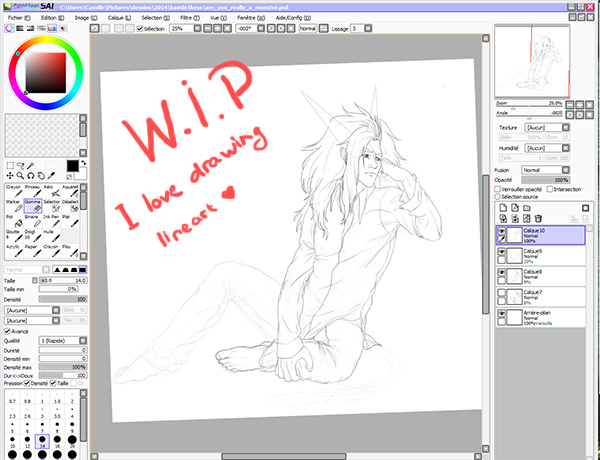Select the Calque8 layer
Viewport: 600px width, 460px height.
tap(541, 276)
